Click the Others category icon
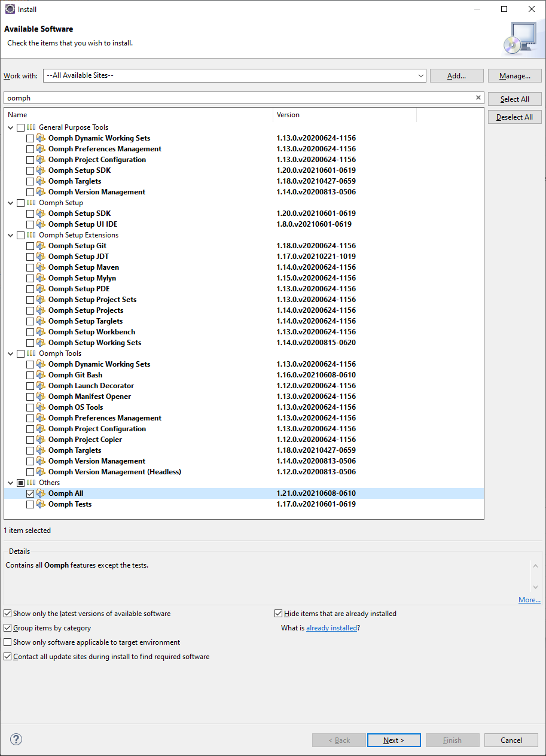This screenshot has width=546, height=756. (31, 483)
